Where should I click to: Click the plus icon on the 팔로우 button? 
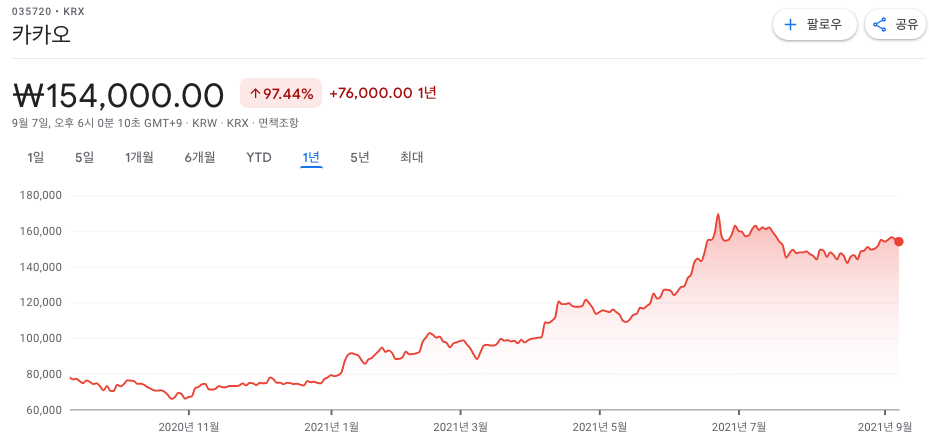click(790, 25)
